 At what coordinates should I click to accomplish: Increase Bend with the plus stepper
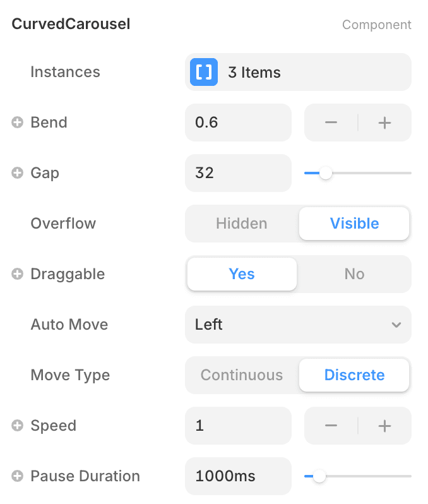coord(384,123)
